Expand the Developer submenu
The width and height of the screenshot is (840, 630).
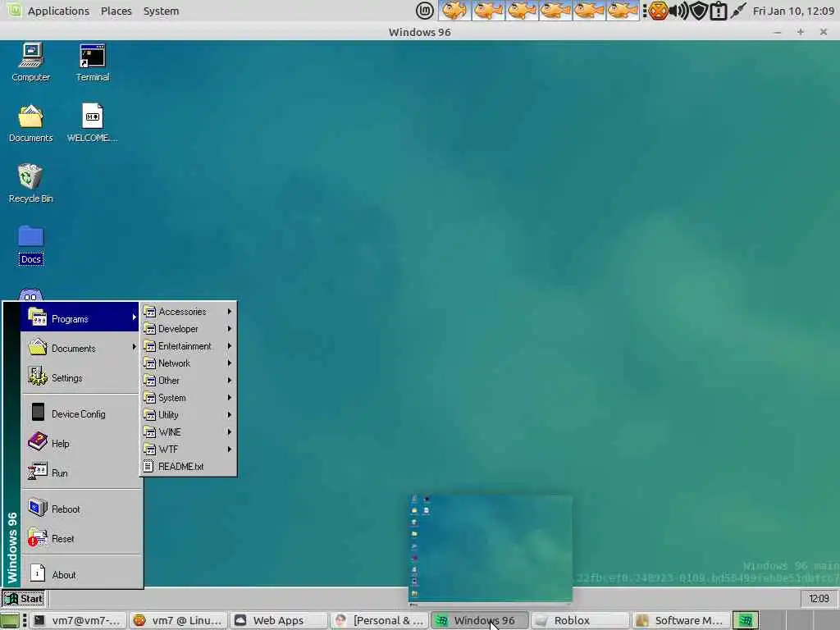pyautogui.click(x=188, y=328)
